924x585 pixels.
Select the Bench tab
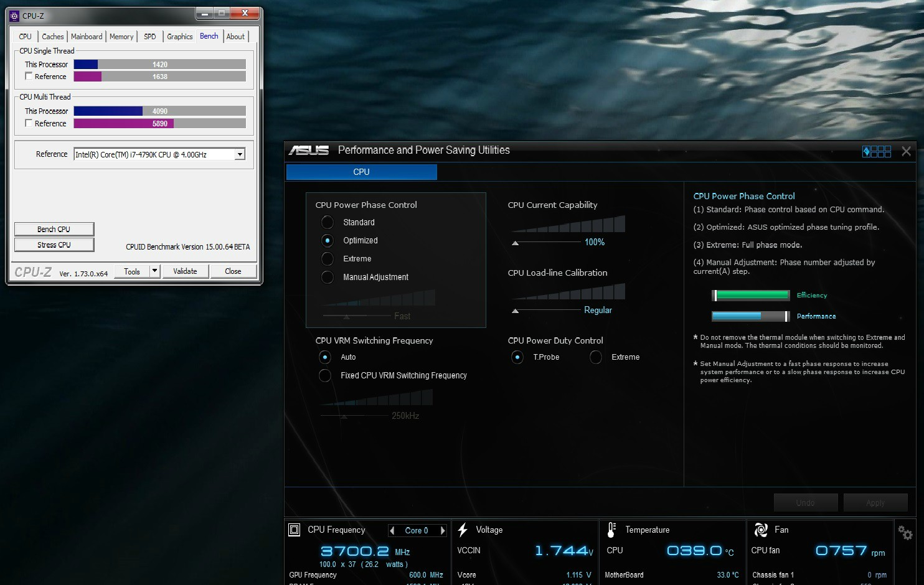209,36
